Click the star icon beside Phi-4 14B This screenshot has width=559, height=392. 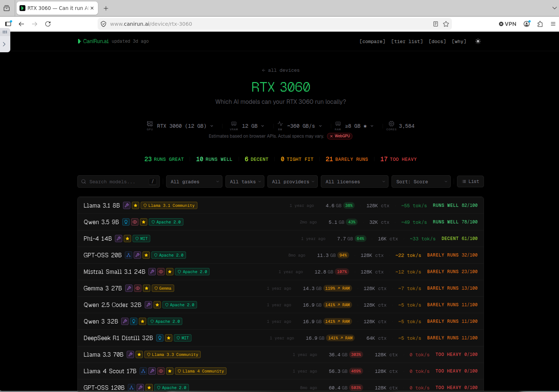click(127, 239)
